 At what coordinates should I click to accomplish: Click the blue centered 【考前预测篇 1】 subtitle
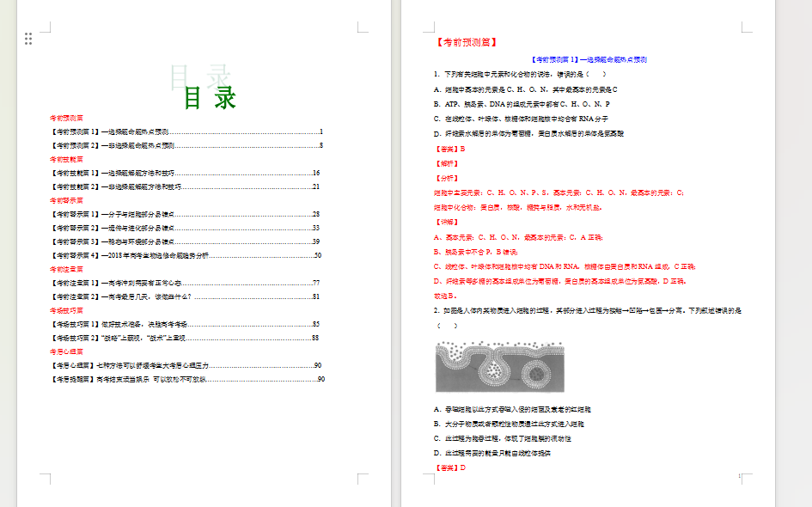click(x=589, y=59)
